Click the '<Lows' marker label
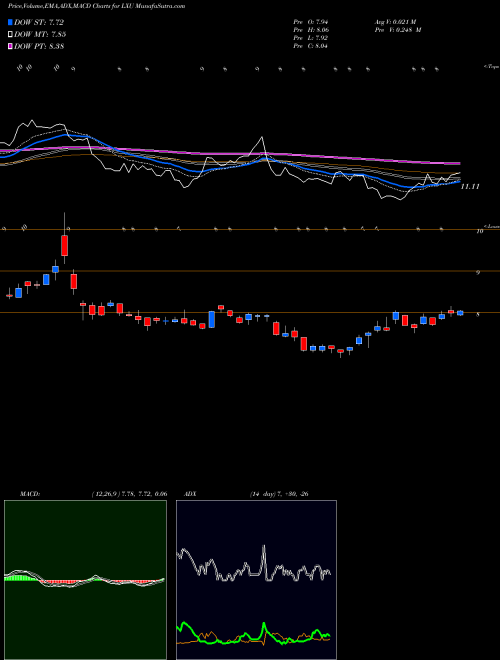The width and height of the screenshot is (500, 660). pyautogui.click(x=492, y=226)
